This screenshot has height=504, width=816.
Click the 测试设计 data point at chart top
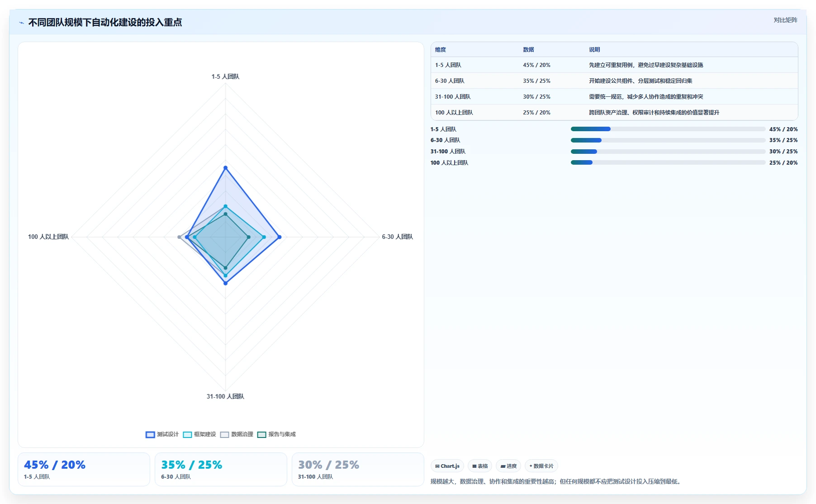point(225,168)
